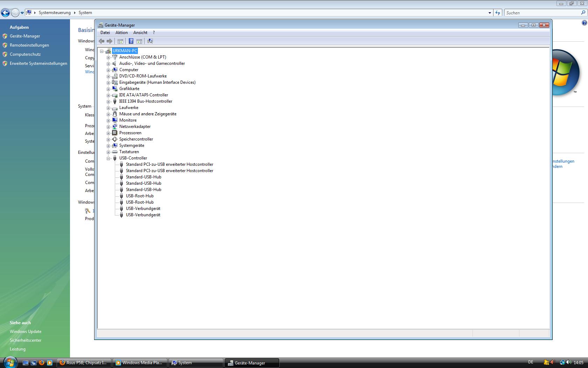Click Systemsteuerung in the breadcrumb path
588x368 pixels.
point(55,13)
